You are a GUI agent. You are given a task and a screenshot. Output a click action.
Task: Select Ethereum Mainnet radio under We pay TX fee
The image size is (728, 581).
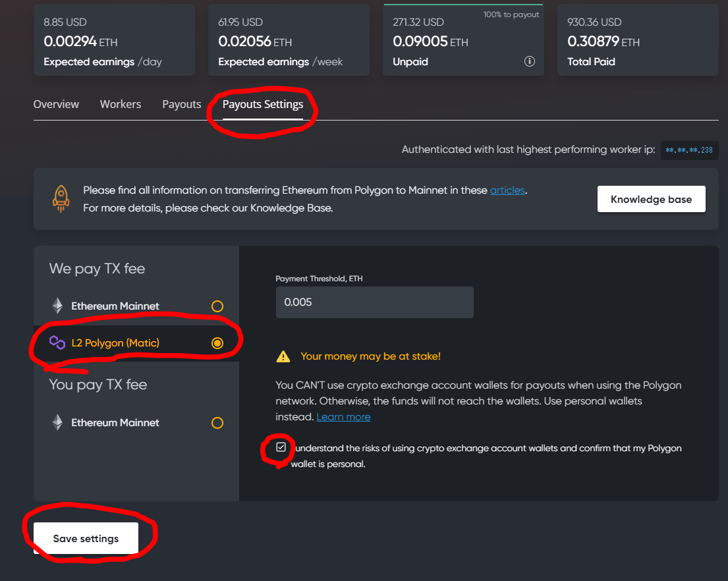[217, 306]
